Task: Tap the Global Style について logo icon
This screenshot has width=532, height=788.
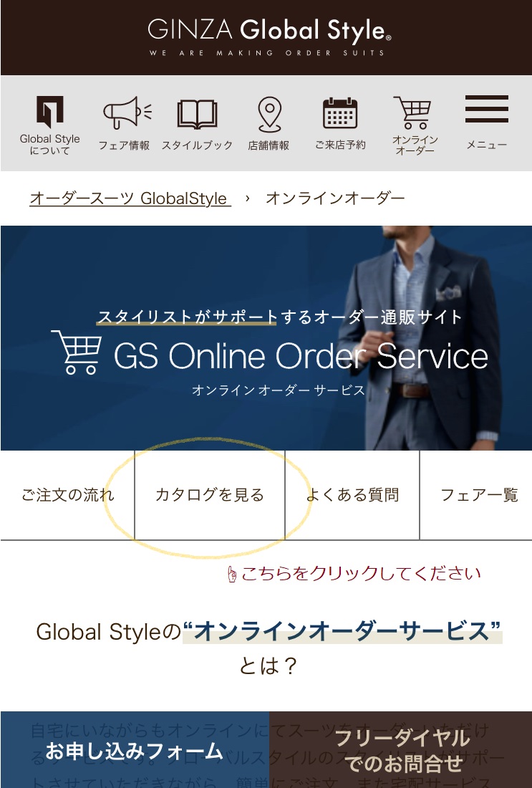Action: click(x=50, y=112)
